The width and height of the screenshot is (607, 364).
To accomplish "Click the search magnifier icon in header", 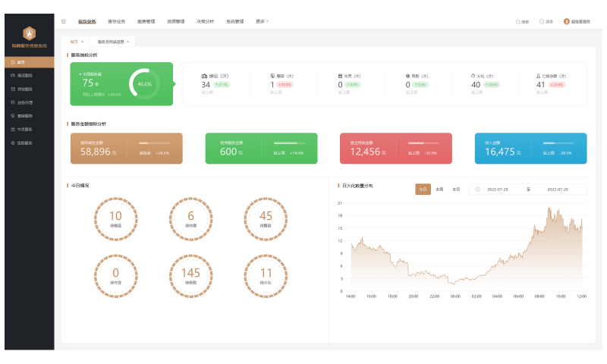I will pos(518,22).
